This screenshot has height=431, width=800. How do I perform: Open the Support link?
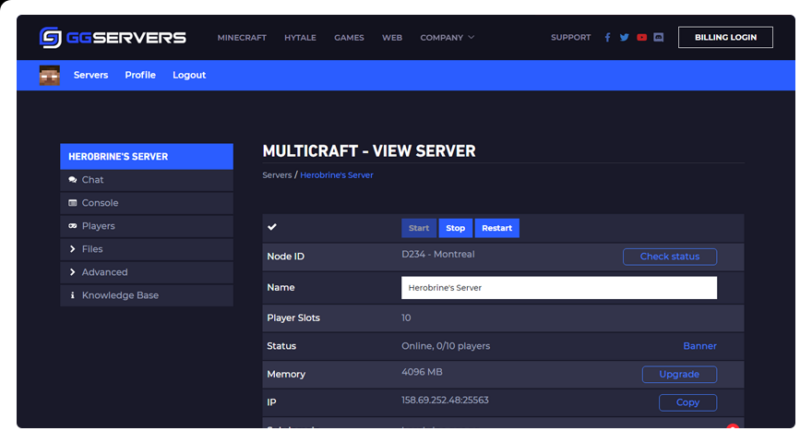coord(570,37)
